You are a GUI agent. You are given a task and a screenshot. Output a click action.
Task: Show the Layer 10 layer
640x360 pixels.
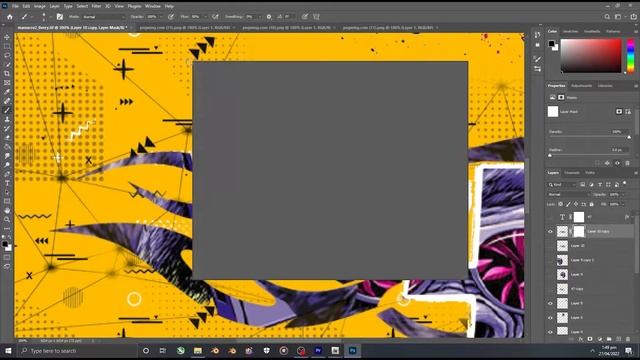click(x=550, y=246)
